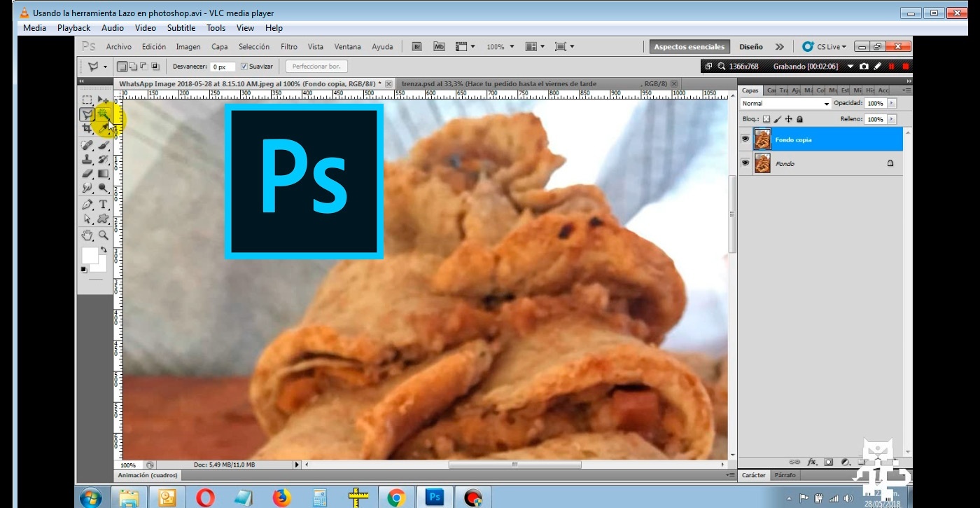Select the Hand tool
Screen dimensions: 980x508
coord(87,235)
